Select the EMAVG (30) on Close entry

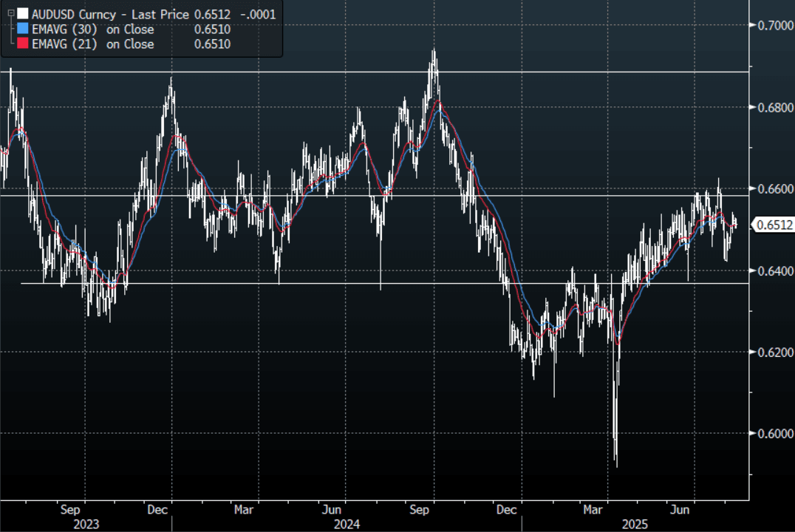coord(93,30)
